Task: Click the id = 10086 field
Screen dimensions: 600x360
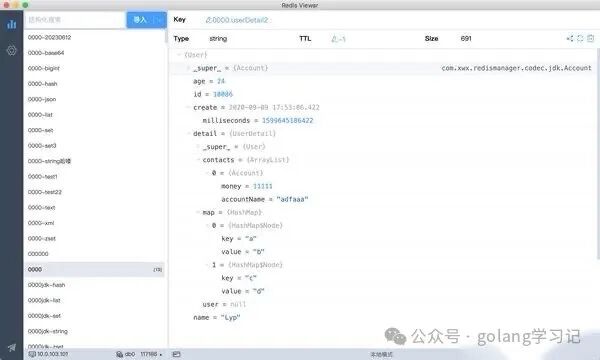Action: tap(213, 94)
